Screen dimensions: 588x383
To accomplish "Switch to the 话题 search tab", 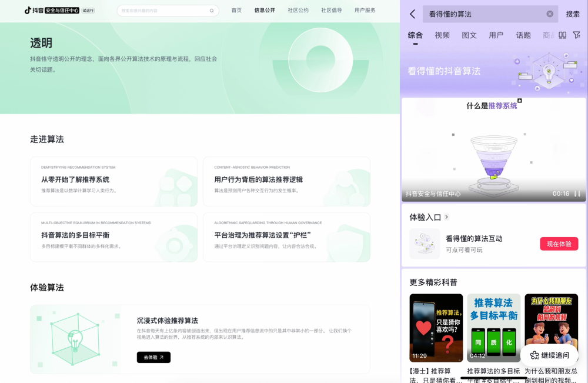I will click(x=523, y=35).
